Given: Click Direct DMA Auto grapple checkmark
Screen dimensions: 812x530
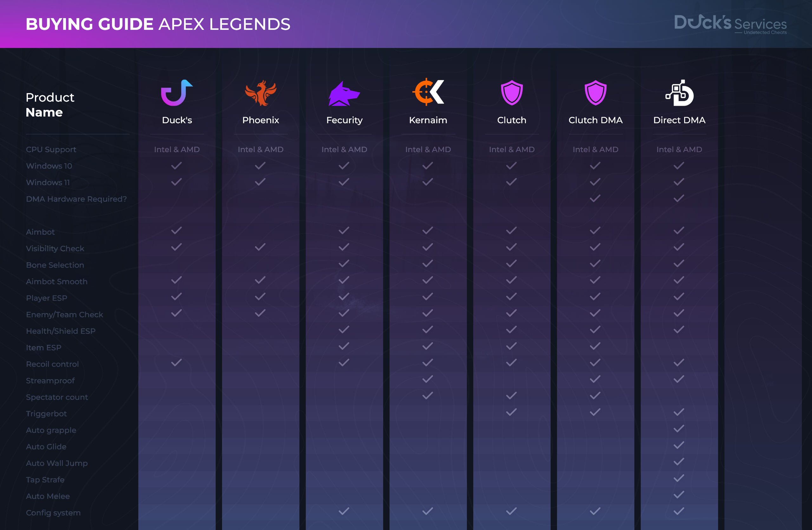Looking at the screenshot, I should pyautogui.click(x=679, y=429).
